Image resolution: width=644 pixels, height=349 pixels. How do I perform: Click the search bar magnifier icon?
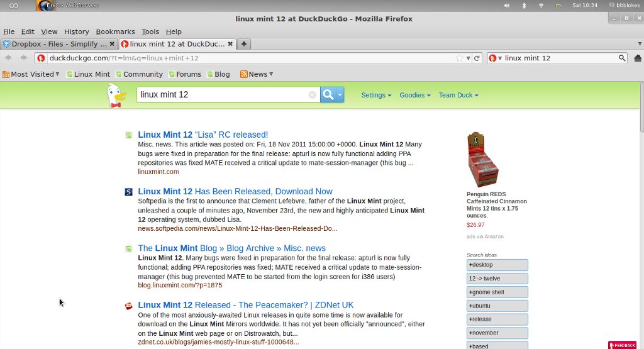(x=622, y=58)
